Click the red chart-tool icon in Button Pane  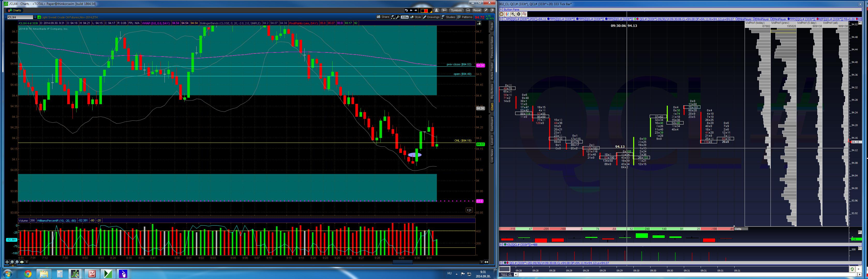(x=524, y=14)
